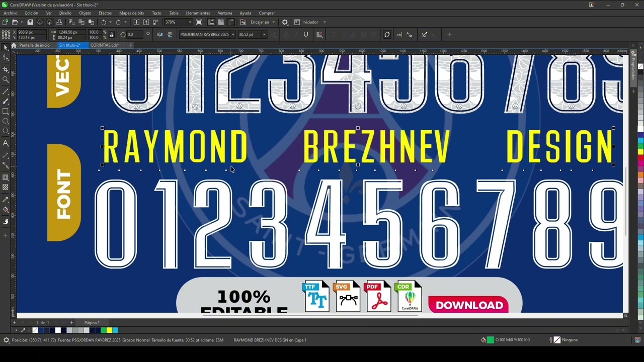
Task: Select the Transparency checkerboard tool
Action: 6,187
